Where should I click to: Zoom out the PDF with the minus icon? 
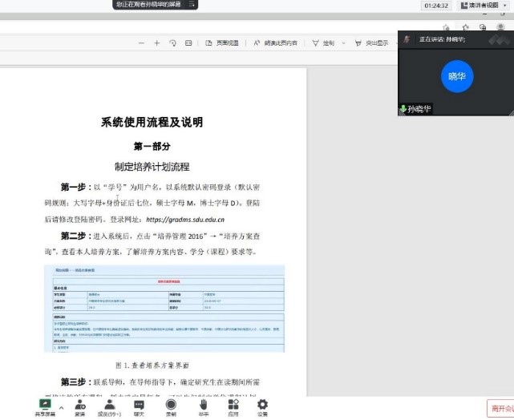(141, 43)
